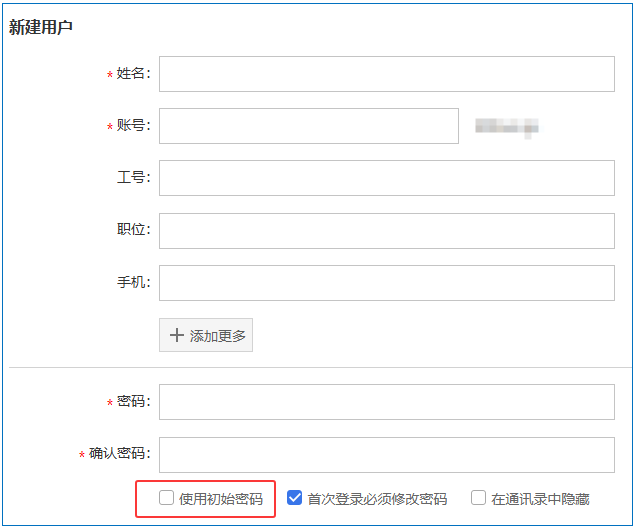Screen dimensions: 636x529
Task: Click the required 姓名 field label
Action: coord(132,74)
